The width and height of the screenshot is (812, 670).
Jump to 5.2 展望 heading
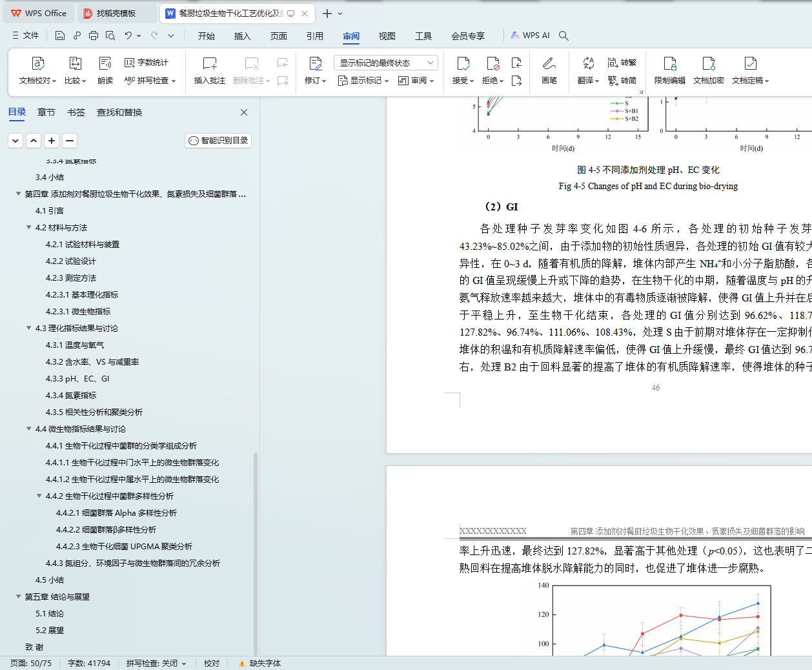[x=50, y=630]
